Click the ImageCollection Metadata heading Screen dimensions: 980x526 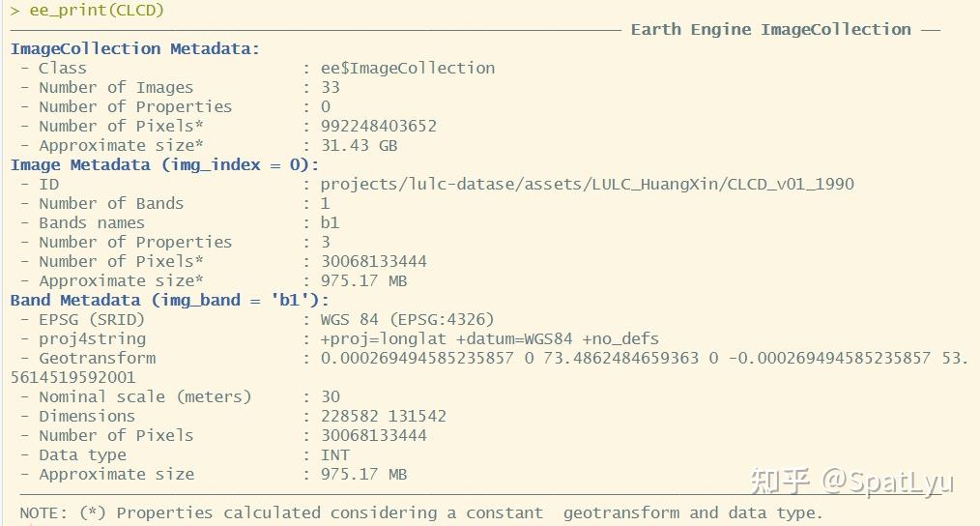(x=135, y=48)
